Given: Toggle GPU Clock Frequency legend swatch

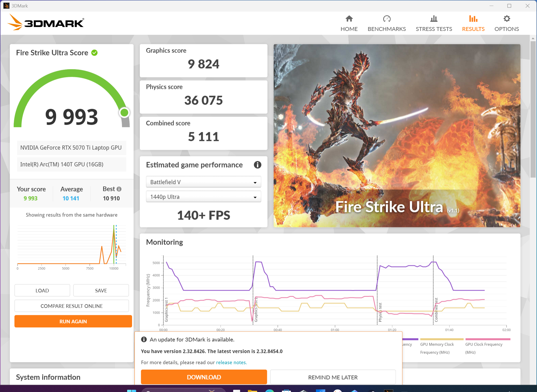Looking at the screenshot, I should pyautogui.click(x=487, y=339).
